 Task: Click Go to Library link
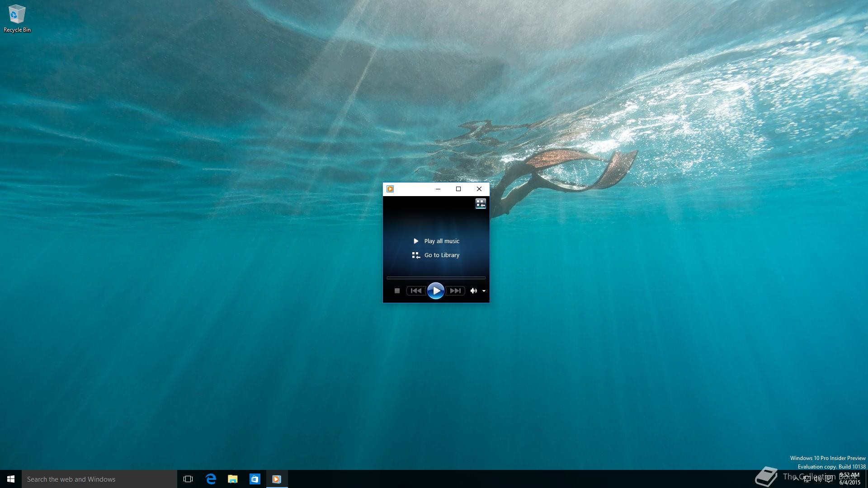436,255
